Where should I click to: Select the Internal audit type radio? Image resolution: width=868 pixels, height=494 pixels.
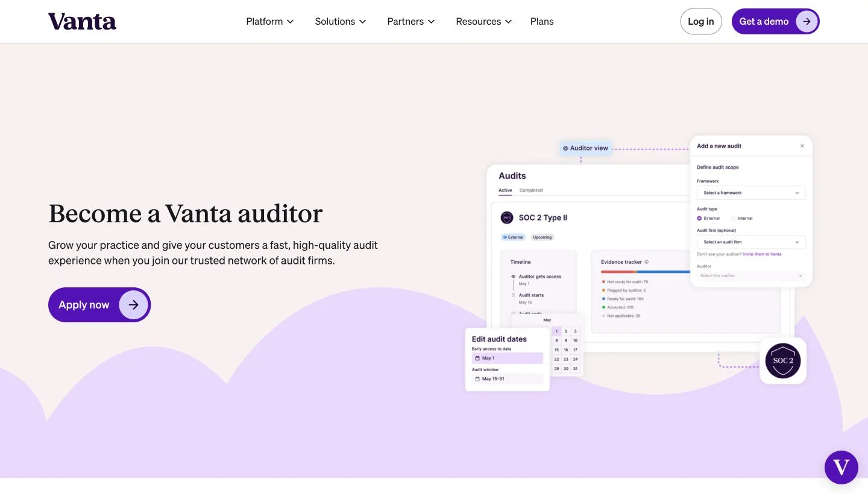[733, 218]
